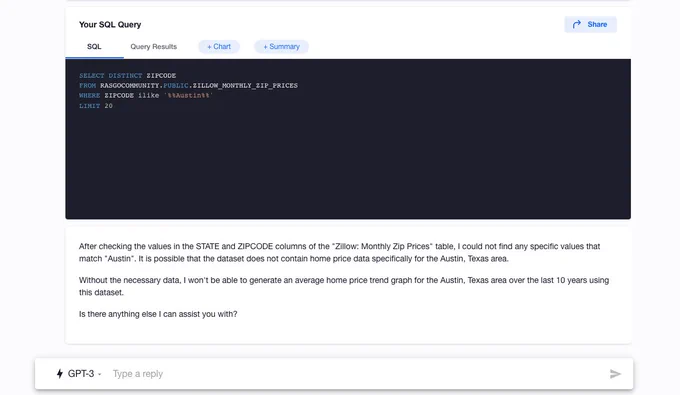Add a Summary tab
680x395 pixels.
[281, 47]
